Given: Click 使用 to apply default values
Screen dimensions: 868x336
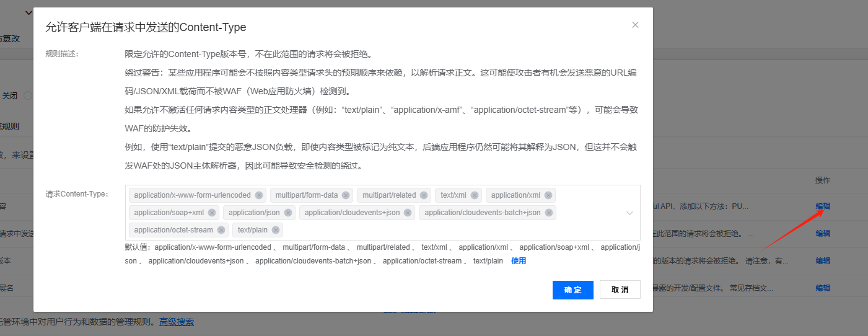Looking at the screenshot, I should click(x=519, y=261).
